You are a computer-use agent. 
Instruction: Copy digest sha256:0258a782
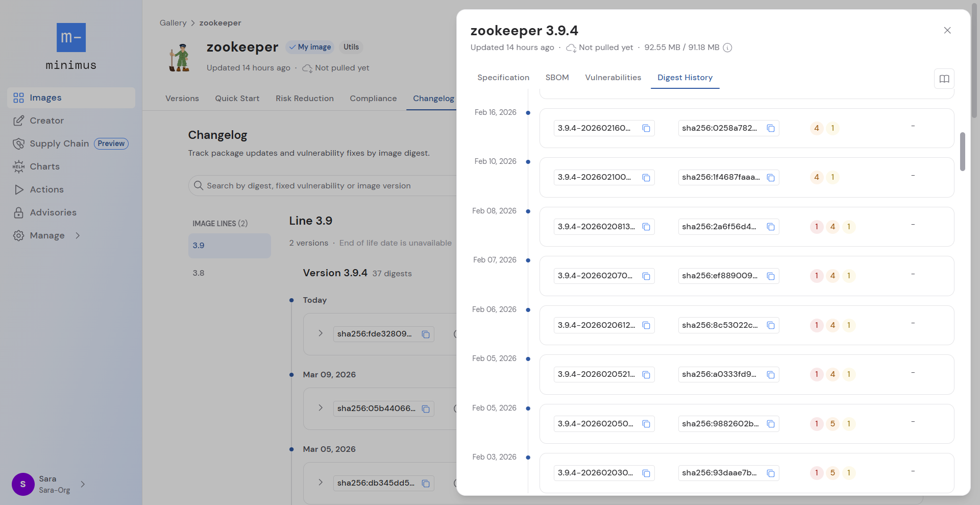pyautogui.click(x=771, y=128)
